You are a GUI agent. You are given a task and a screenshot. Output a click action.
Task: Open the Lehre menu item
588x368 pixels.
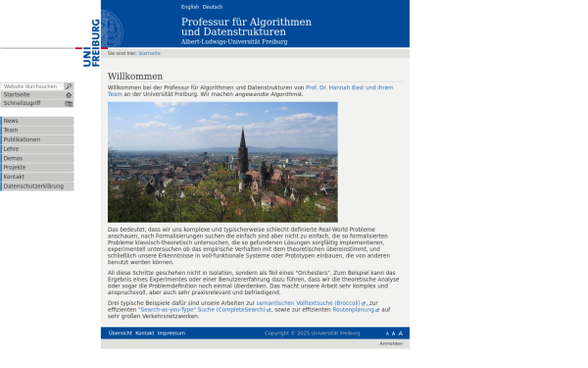pyautogui.click(x=37, y=149)
